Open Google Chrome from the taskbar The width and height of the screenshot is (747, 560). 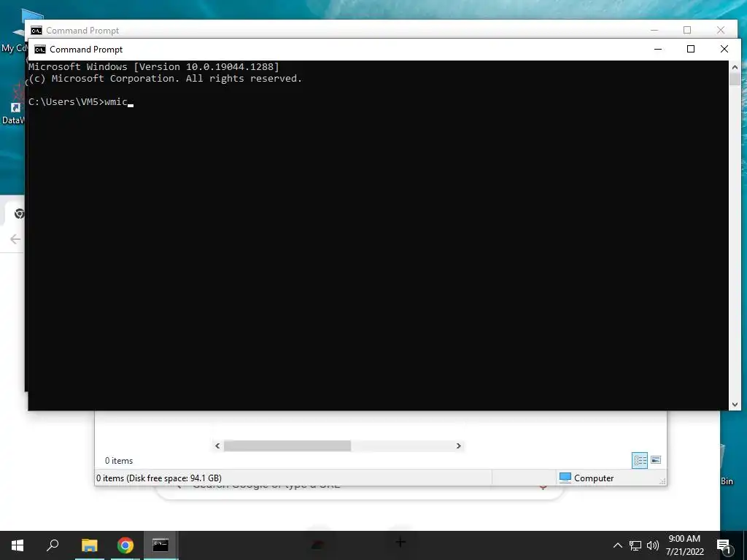coord(125,545)
